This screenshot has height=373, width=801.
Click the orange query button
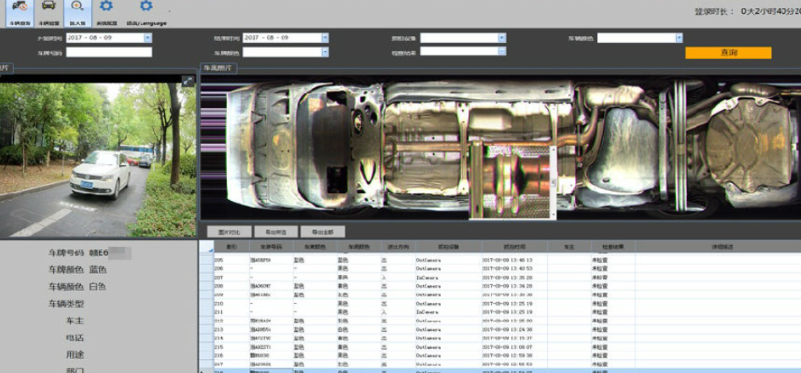(x=728, y=53)
